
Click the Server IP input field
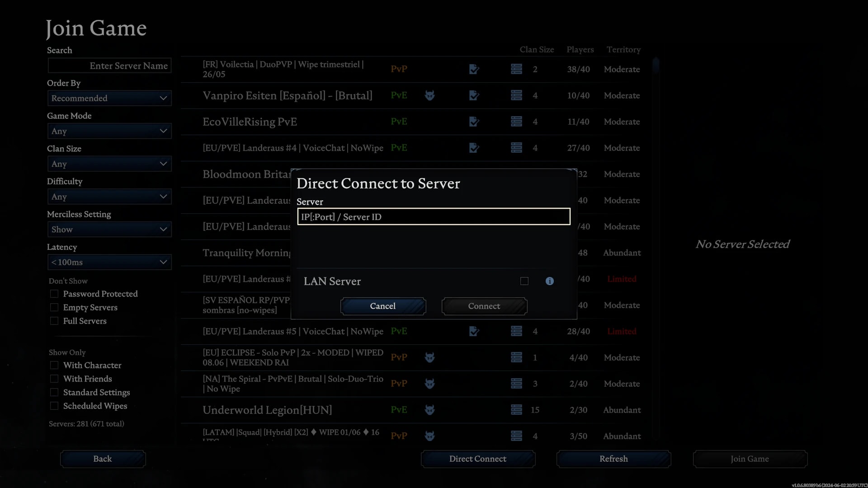[x=434, y=216]
